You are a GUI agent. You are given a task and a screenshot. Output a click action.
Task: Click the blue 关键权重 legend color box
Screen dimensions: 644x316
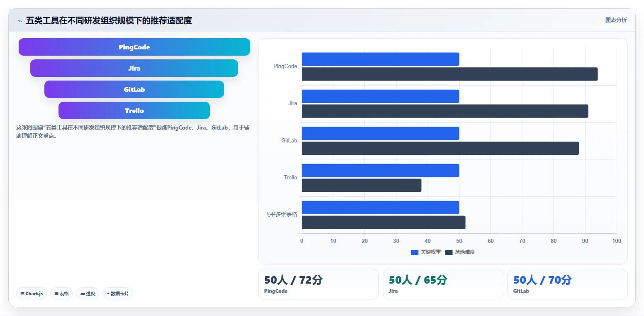click(415, 252)
